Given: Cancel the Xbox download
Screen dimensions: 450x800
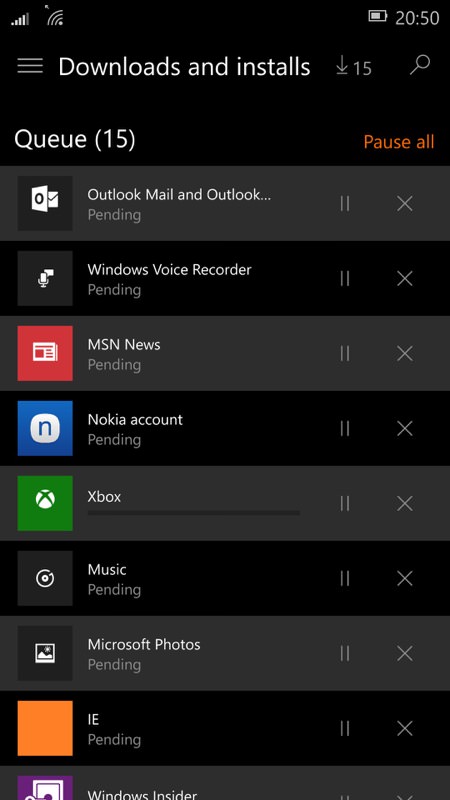Looking at the screenshot, I should pyautogui.click(x=405, y=504).
